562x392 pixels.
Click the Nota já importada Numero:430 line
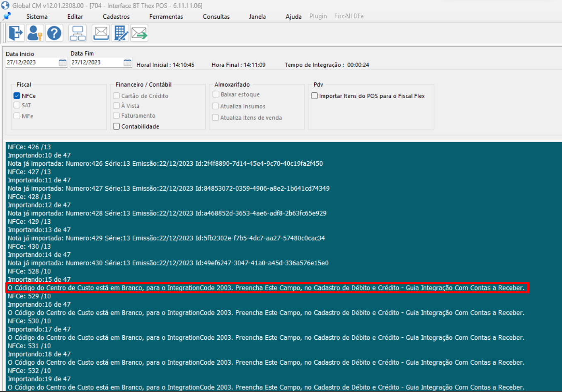pyautogui.click(x=168, y=263)
